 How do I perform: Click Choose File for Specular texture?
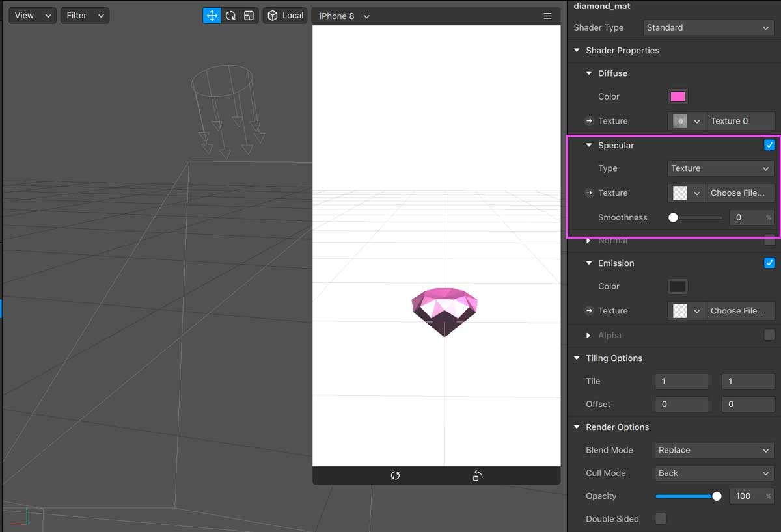(740, 193)
